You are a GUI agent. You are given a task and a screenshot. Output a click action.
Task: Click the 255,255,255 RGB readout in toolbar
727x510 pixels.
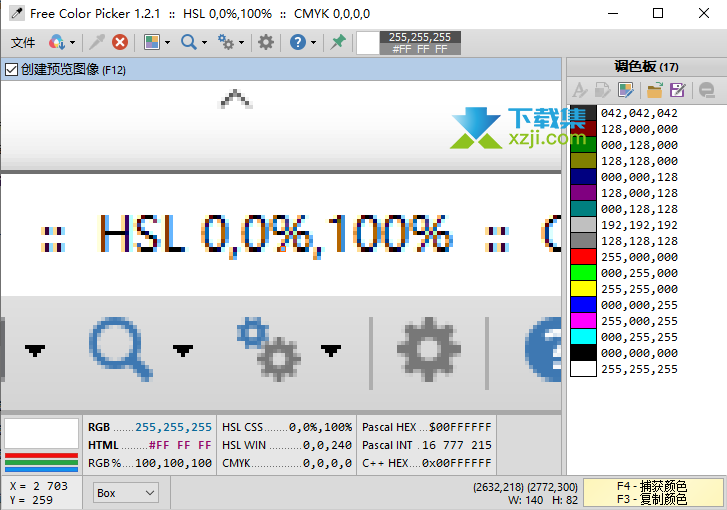[420, 37]
